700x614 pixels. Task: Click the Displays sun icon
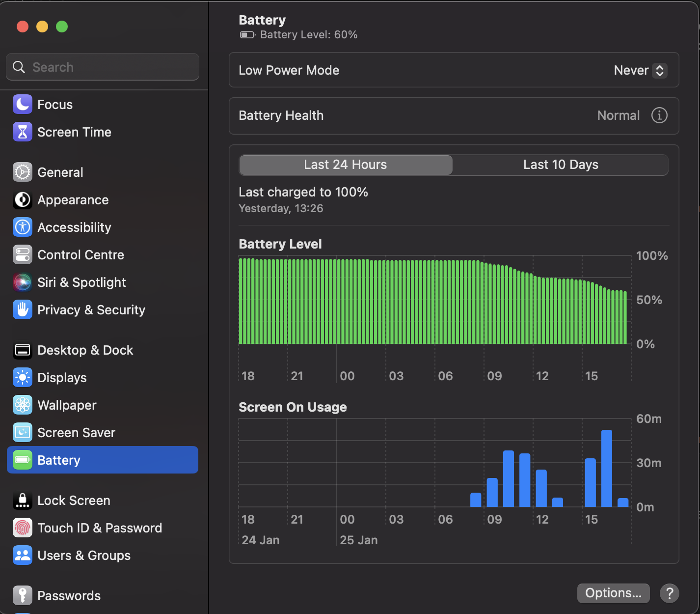[23, 378]
